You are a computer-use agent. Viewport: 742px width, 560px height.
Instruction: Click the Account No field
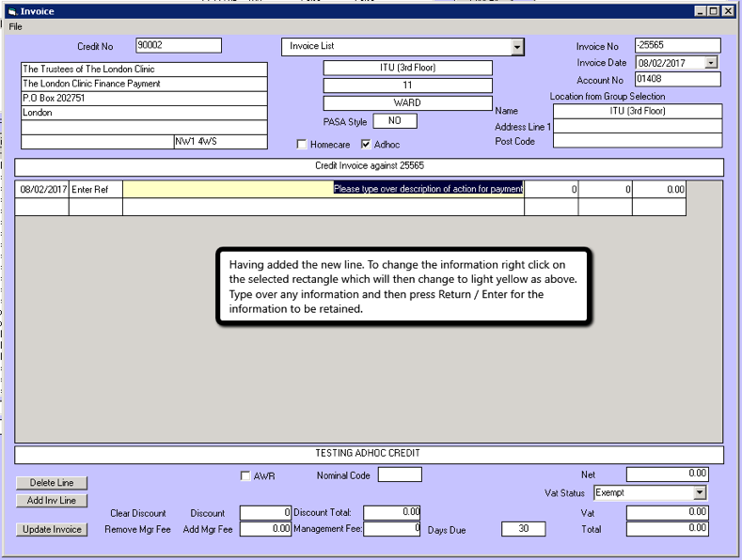coord(677,80)
